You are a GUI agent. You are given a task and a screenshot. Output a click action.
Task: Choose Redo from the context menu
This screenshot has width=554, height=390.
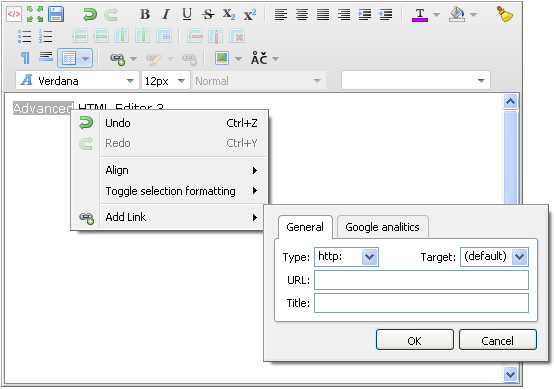click(169, 143)
